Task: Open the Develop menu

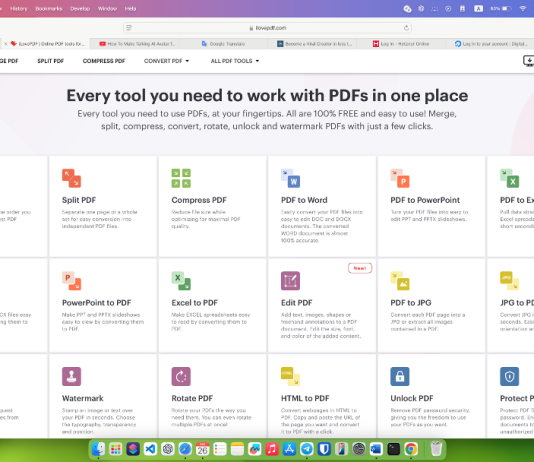Action: point(80,9)
